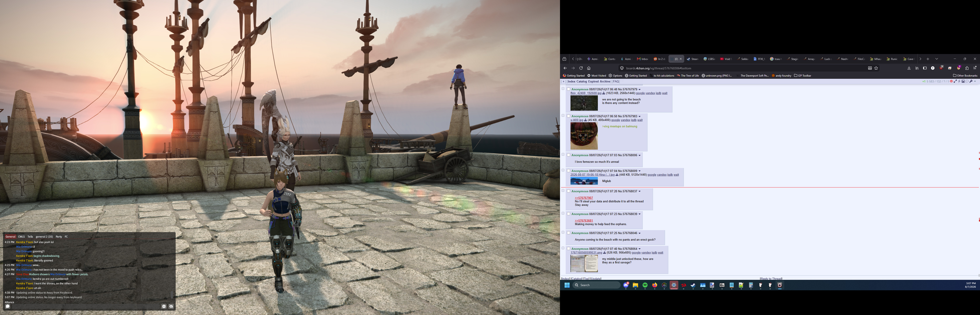Open post menu arrow for No.576767979
This screenshot has height=315, width=980.
click(x=639, y=89)
